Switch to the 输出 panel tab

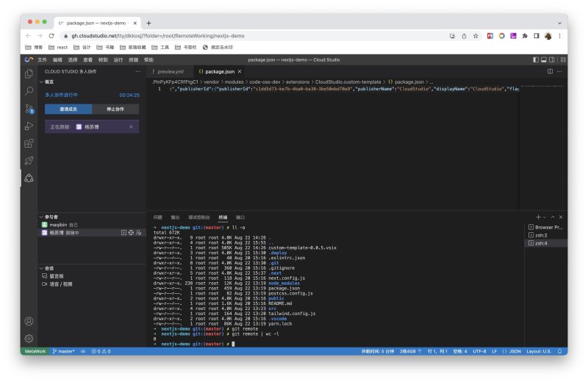[175, 217]
